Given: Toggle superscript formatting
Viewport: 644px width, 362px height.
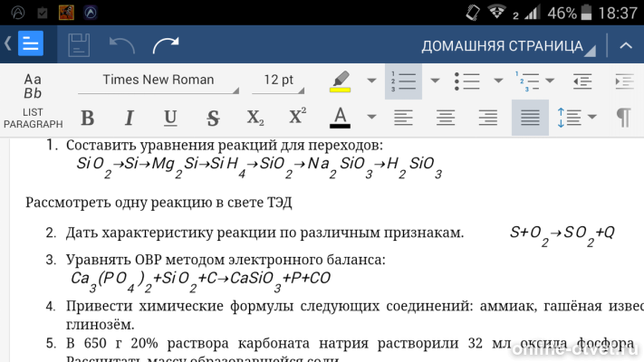Looking at the screenshot, I should coord(297,117).
